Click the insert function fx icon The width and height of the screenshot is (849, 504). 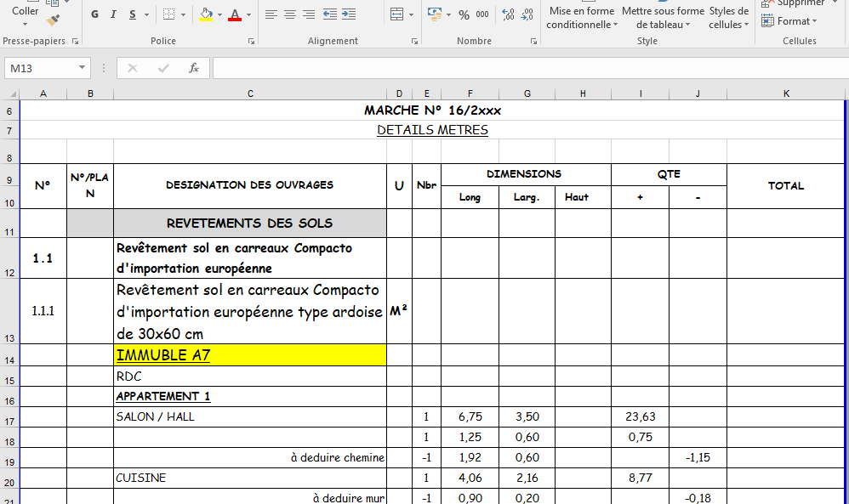pos(194,68)
